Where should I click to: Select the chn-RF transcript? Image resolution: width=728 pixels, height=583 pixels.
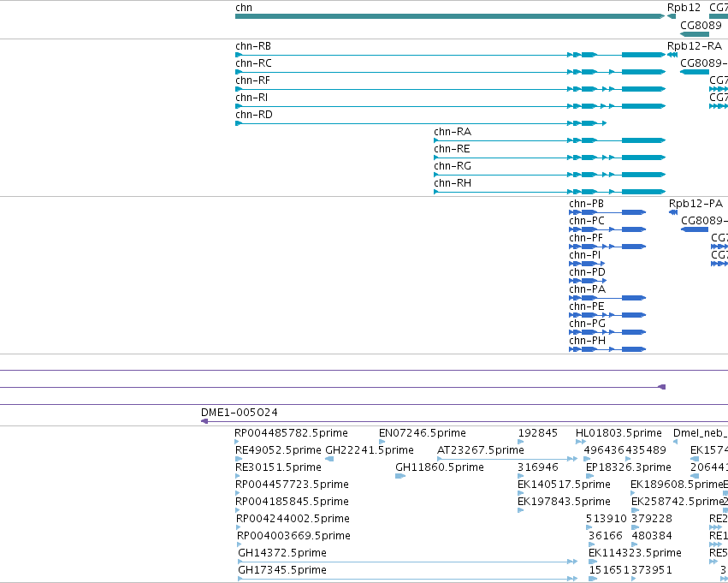pyautogui.click(x=450, y=89)
